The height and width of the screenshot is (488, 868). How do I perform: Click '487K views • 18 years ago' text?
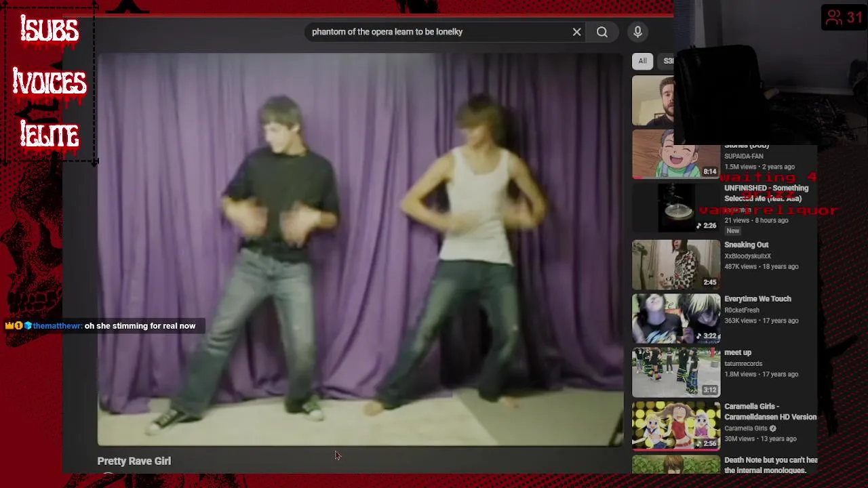click(x=761, y=267)
